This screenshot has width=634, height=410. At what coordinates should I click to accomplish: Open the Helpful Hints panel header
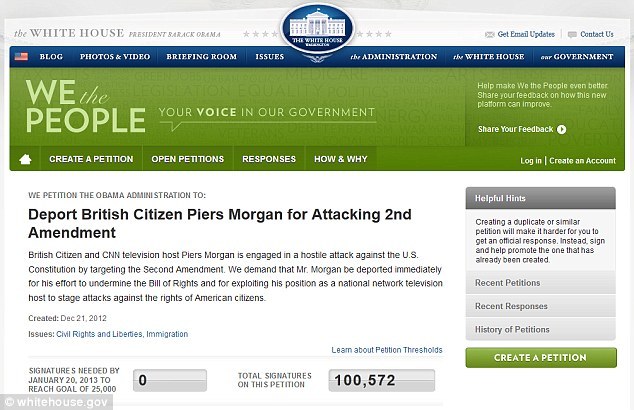(x=540, y=198)
